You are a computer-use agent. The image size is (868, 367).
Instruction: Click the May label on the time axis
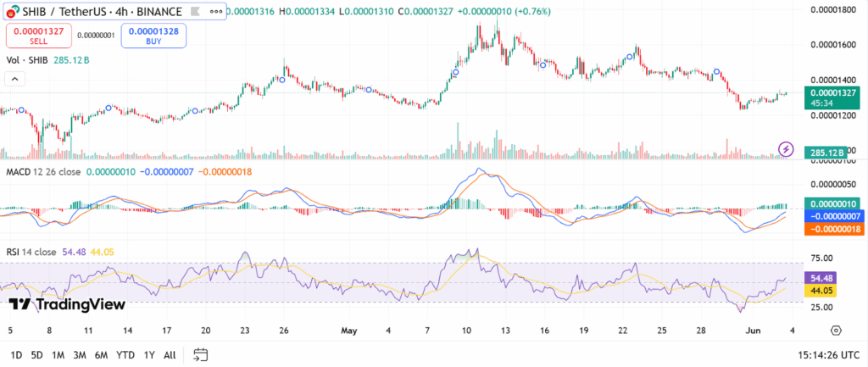[348, 331]
